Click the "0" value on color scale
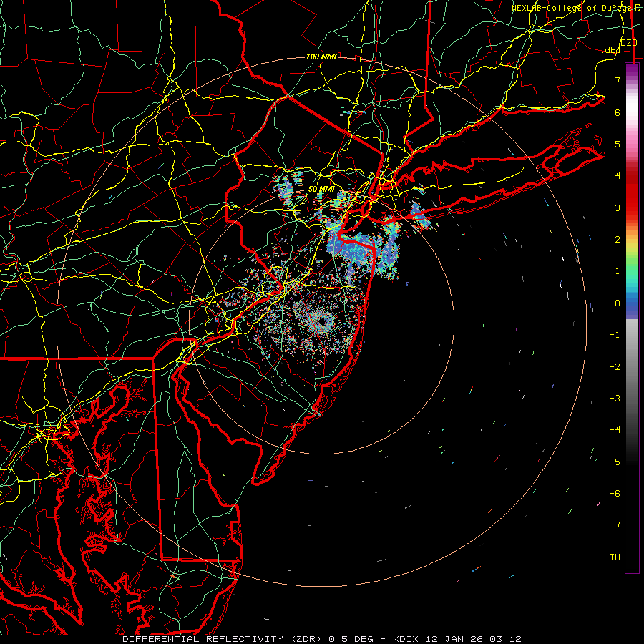The image size is (644, 644). pos(618,303)
